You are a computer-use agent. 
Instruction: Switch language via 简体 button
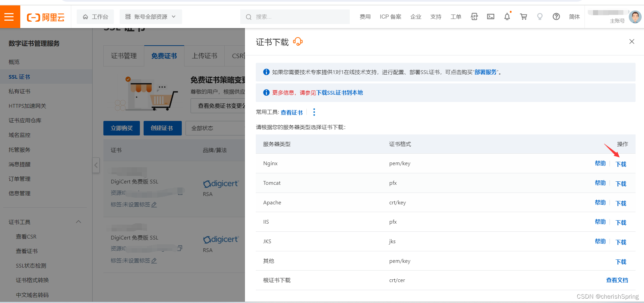(x=574, y=17)
